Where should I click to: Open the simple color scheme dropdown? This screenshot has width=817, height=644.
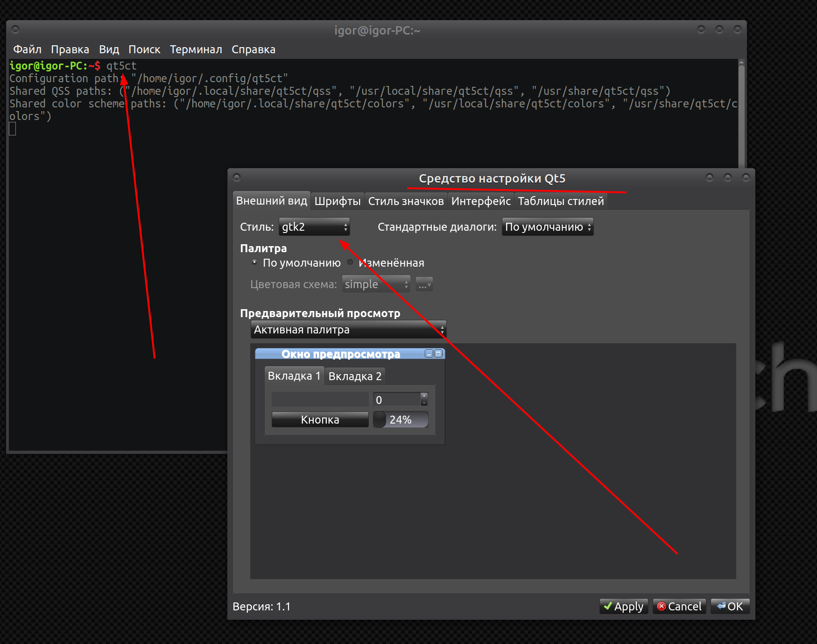(376, 284)
